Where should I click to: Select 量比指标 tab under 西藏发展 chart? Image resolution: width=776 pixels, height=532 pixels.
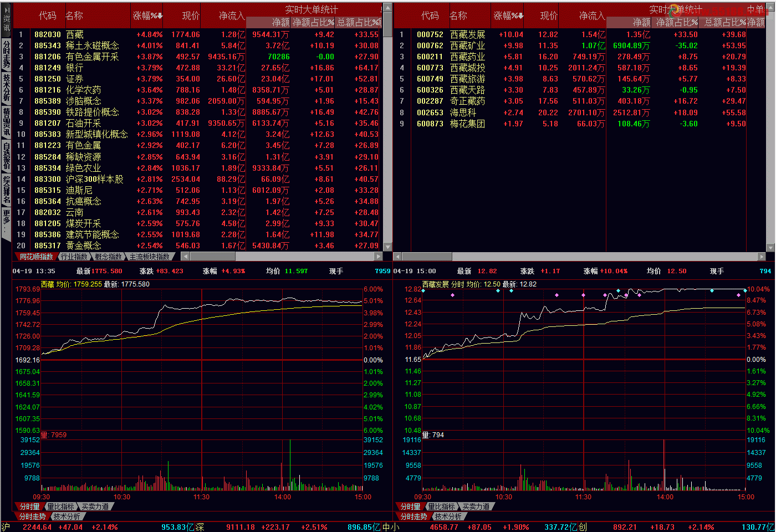[x=441, y=507]
